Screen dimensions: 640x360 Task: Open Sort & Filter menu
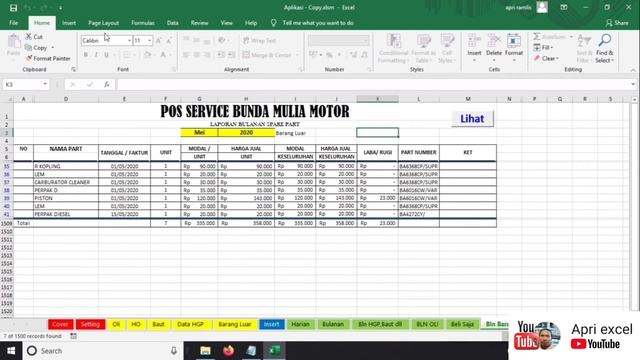tap(584, 49)
